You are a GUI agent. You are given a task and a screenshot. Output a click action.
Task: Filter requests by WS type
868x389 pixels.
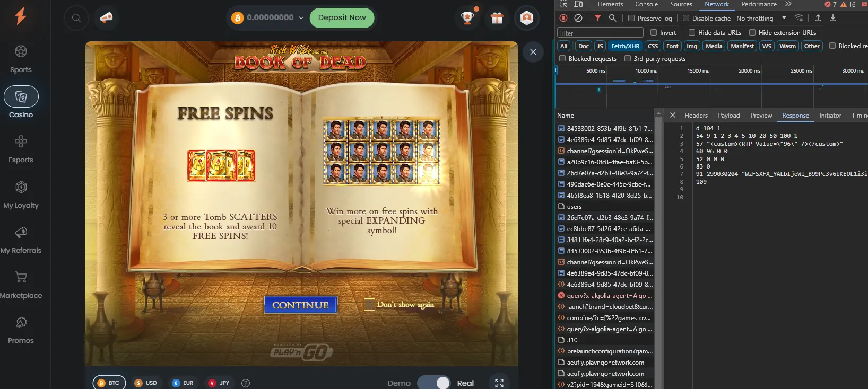pos(767,46)
